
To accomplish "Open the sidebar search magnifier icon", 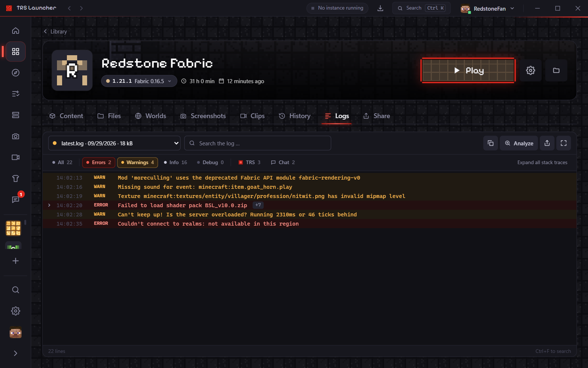I will 15,290.
